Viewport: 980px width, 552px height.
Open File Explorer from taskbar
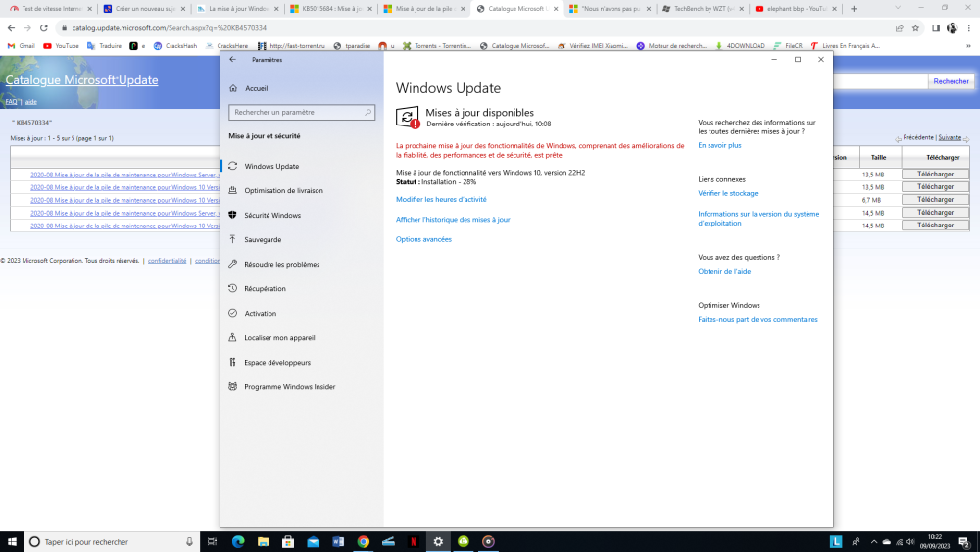(x=263, y=542)
